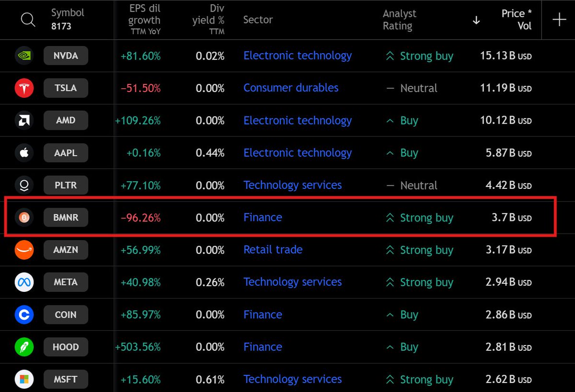Follow BMNR's Finance sector link
The image size is (575, 392).
click(263, 218)
